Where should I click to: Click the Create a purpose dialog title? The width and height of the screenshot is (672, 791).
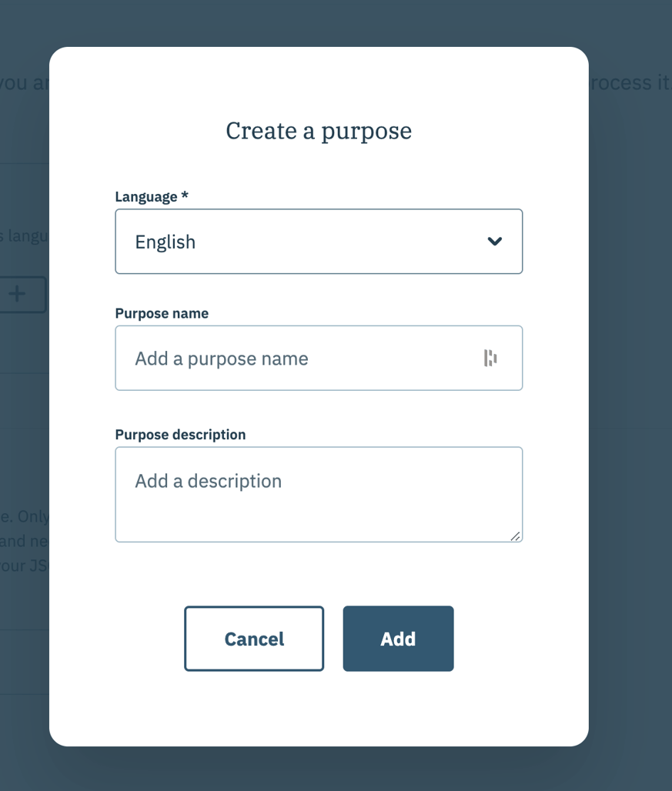pyautogui.click(x=319, y=131)
